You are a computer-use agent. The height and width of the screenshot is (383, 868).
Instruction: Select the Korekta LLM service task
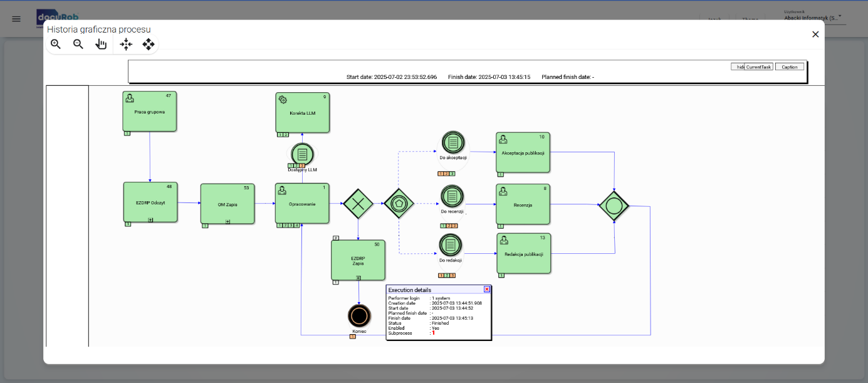[x=302, y=113]
